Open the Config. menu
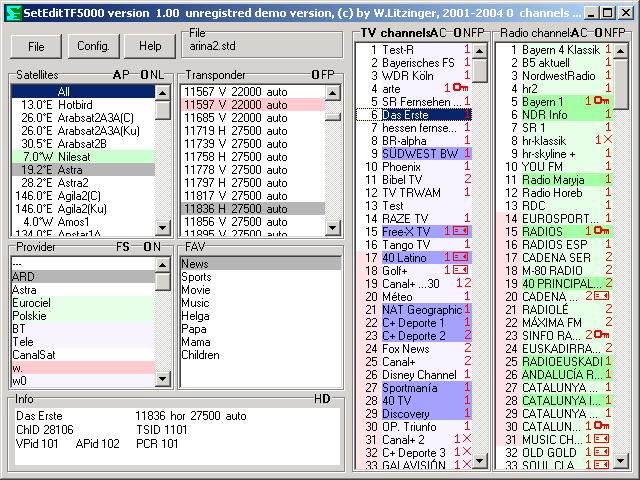 pyautogui.click(x=93, y=46)
